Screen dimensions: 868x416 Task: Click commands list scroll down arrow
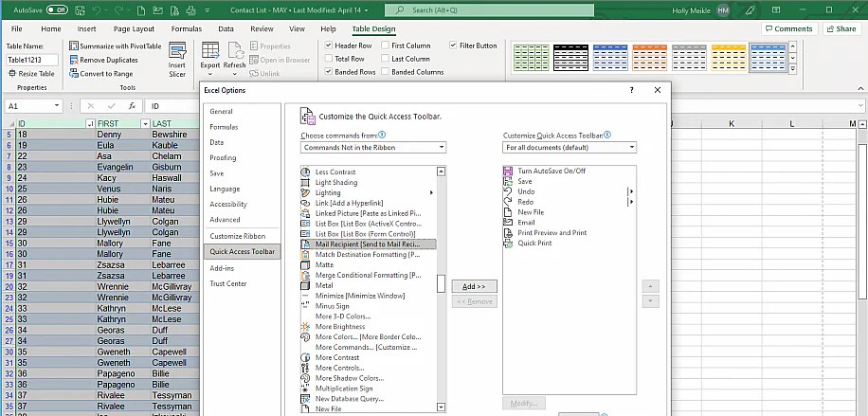[441, 407]
